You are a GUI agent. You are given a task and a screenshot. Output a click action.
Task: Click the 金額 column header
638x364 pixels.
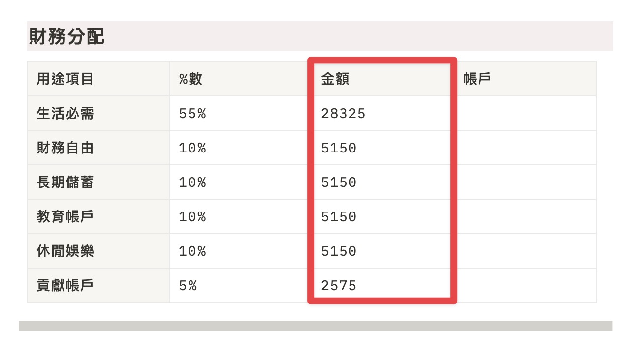click(383, 79)
